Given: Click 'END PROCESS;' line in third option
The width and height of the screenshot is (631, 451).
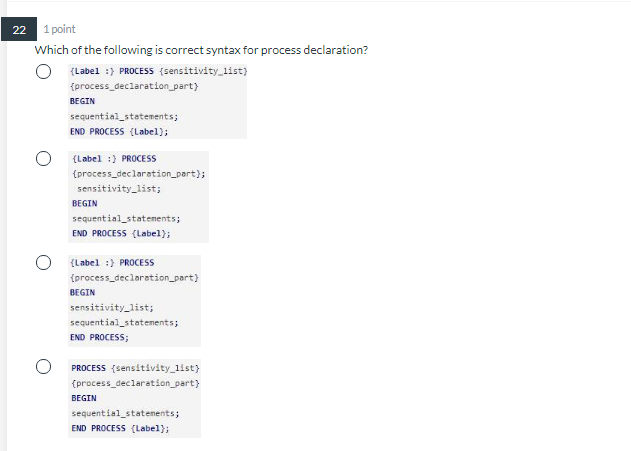Looking at the screenshot, I should pyautogui.click(x=99, y=338).
